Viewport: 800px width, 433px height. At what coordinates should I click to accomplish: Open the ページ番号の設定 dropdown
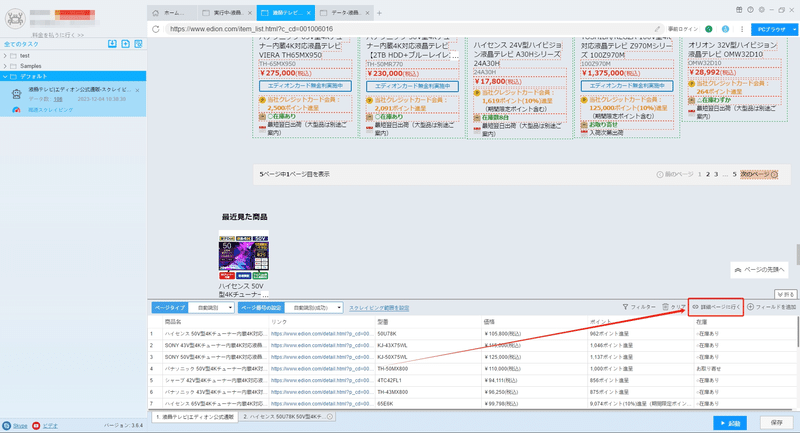click(314, 308)
